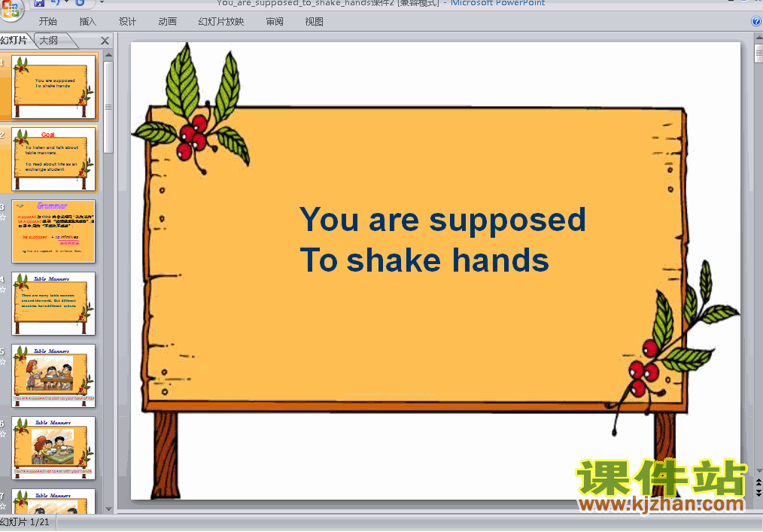
Task: Select the partially visible slide 7 thumbnail
Action: [53, 501]
